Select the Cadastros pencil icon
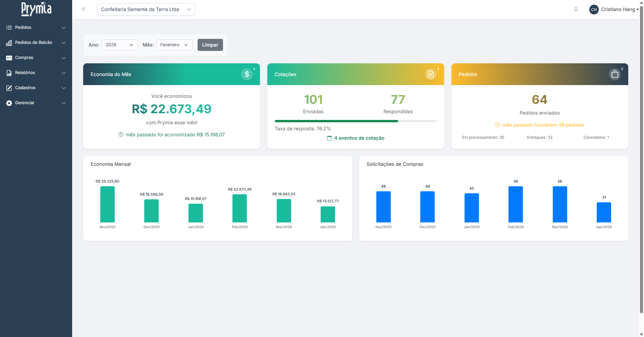 (9, 88)
